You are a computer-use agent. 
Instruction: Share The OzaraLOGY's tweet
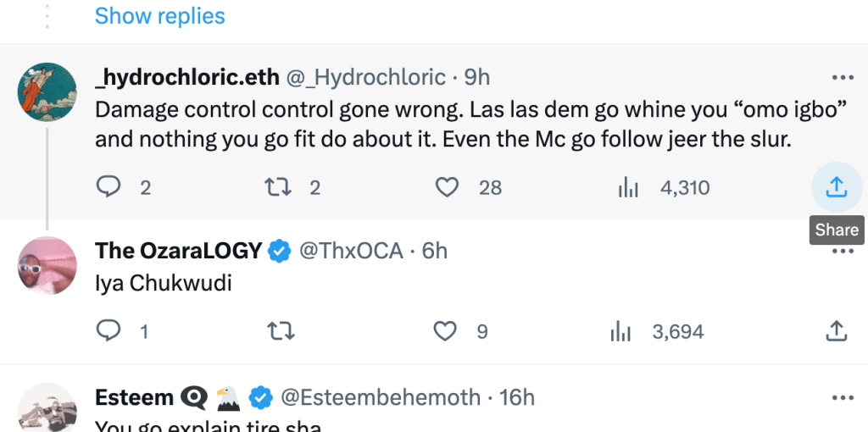coord(837,331)
